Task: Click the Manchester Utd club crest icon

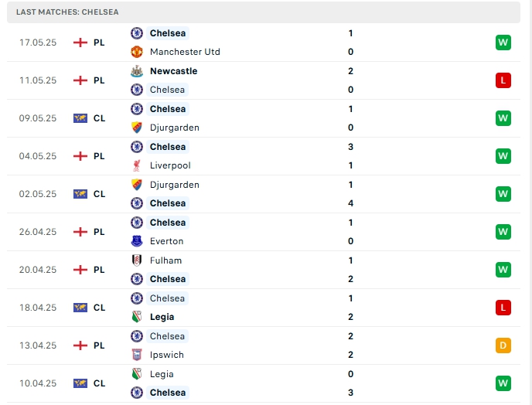Action: 137,52
